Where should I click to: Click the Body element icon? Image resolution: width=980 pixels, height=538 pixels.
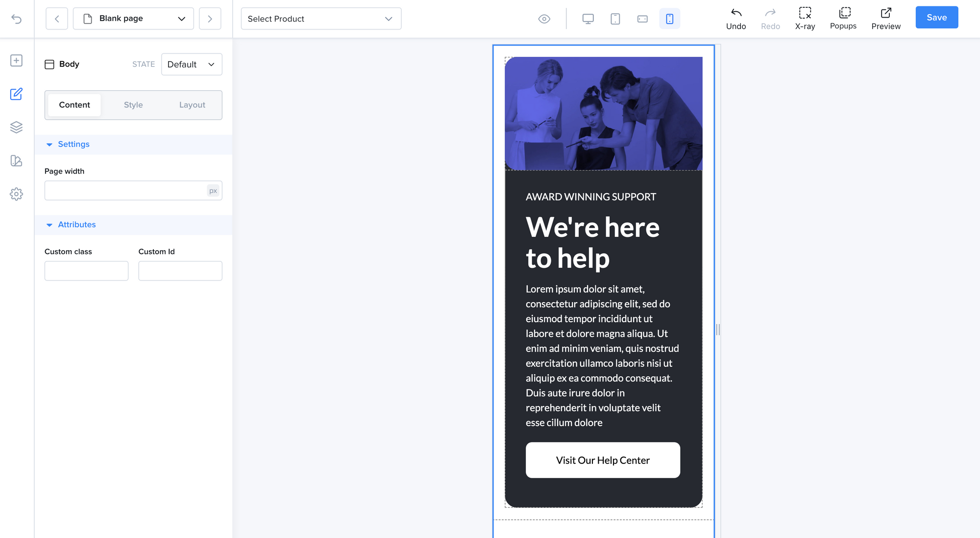[49, 64]
